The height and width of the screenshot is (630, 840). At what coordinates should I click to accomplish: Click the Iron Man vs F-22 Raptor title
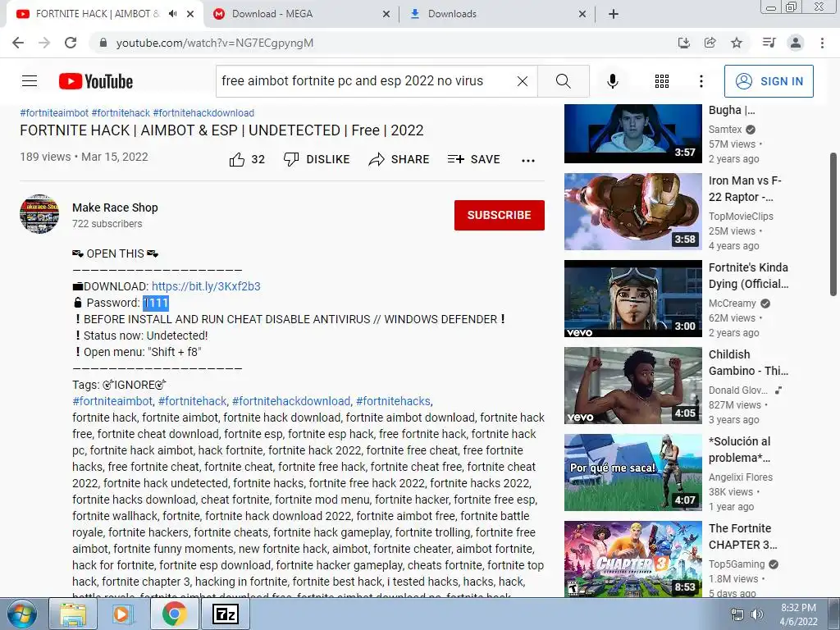[745, 189]
